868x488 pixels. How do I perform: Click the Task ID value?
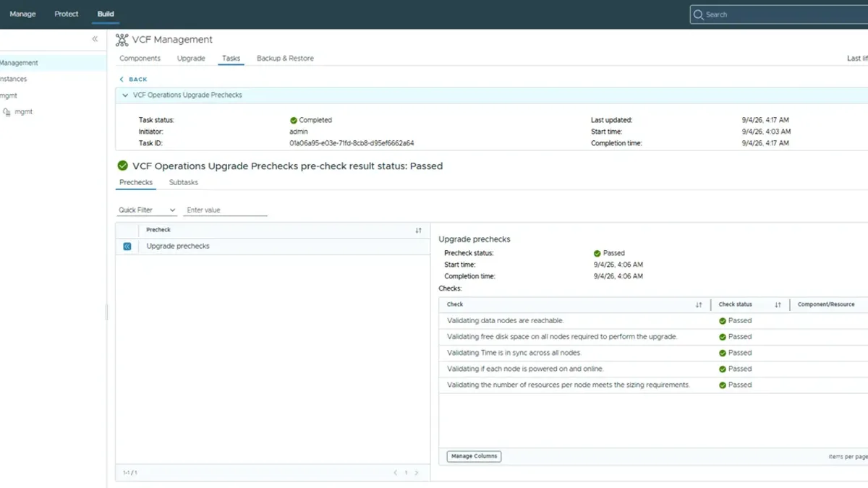click(352, 144)
